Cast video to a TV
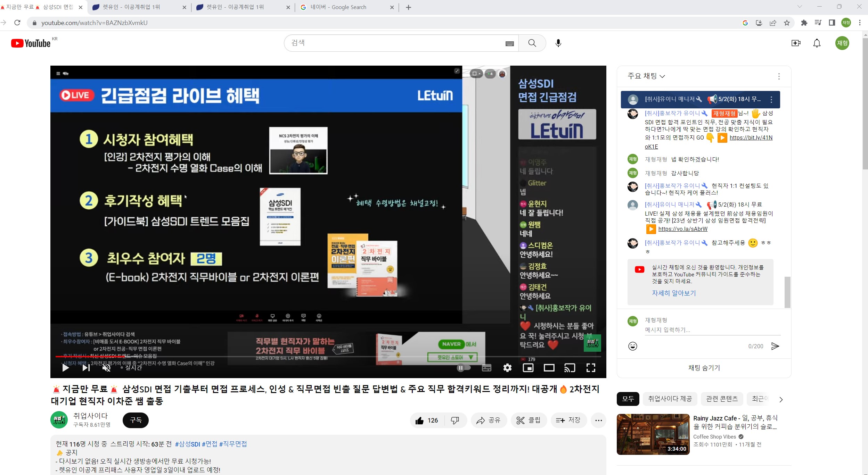Screen dimensions: 868x475 (x=570, y=368)
